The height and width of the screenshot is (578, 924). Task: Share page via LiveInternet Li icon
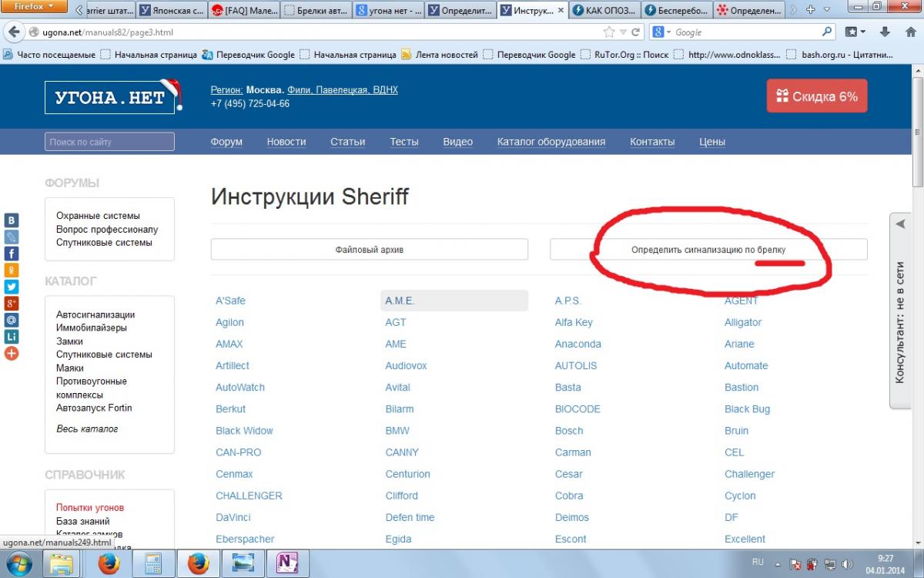click(x=12, y=336)
